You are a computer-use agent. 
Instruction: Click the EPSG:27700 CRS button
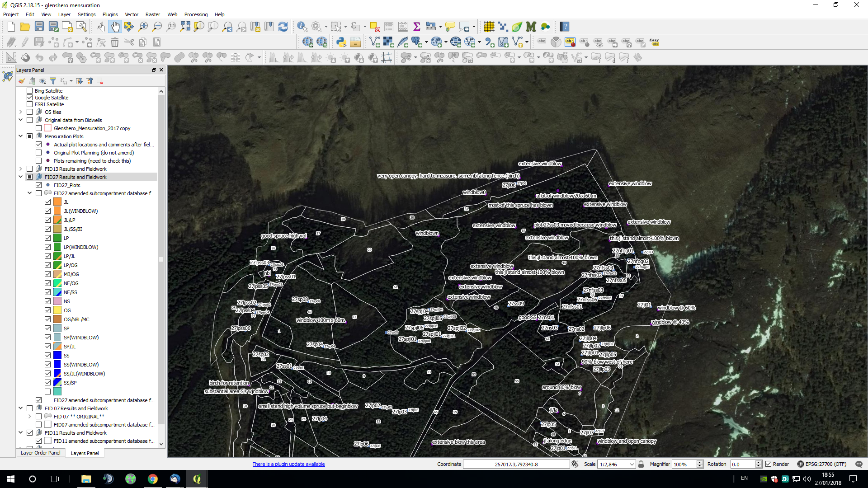[x=821, y=464]
